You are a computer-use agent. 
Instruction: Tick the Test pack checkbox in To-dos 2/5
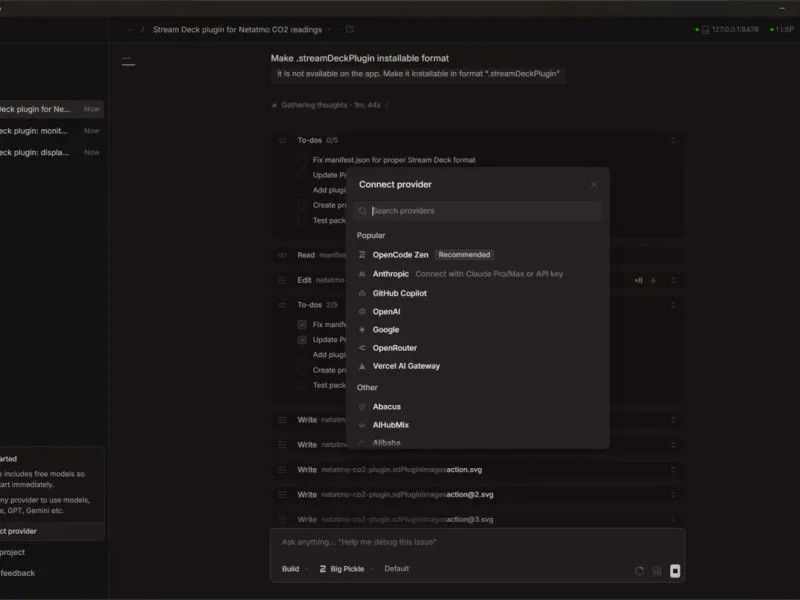pos(302,385)
